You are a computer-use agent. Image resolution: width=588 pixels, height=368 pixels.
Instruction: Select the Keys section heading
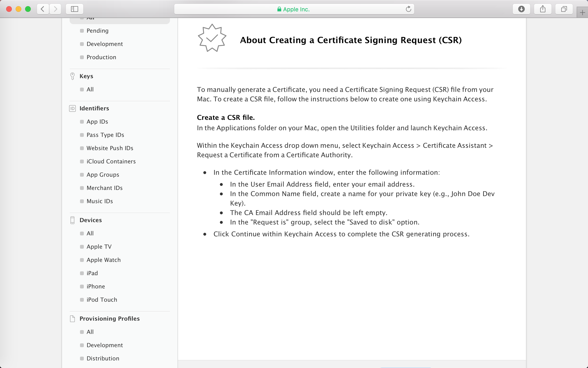[86, 76]
